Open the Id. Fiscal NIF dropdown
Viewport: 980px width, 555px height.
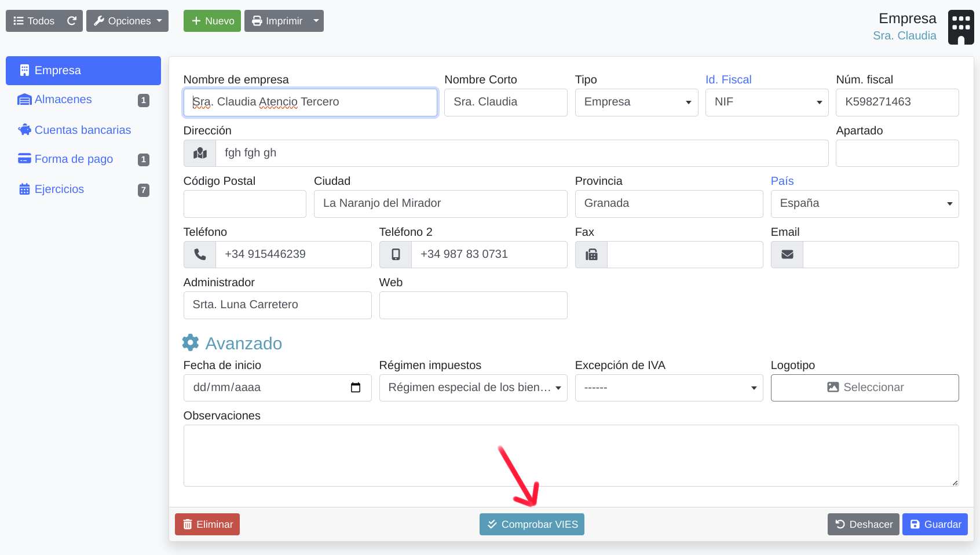[x=767, y=103]
